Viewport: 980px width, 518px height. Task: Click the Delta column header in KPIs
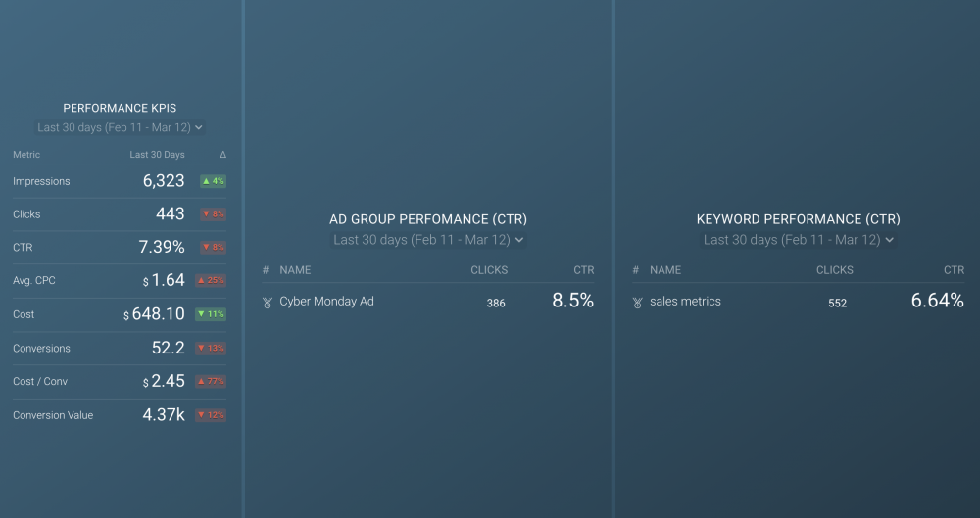(x=222, y=155)
